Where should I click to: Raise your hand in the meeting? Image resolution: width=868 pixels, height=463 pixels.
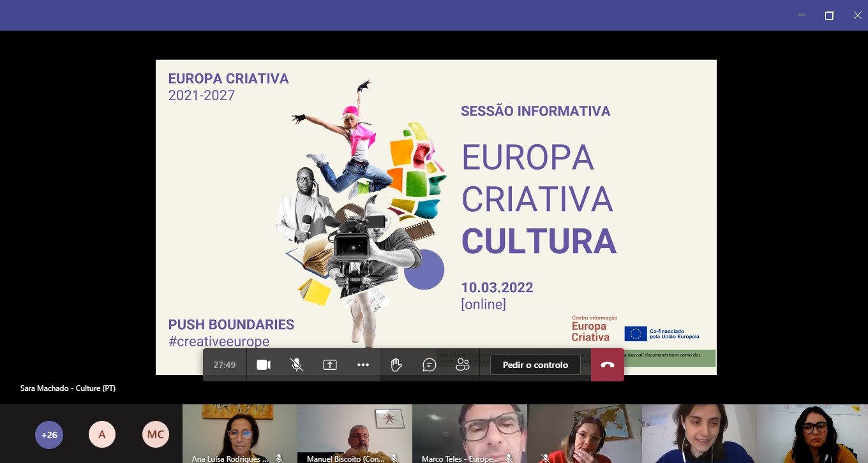396,365
